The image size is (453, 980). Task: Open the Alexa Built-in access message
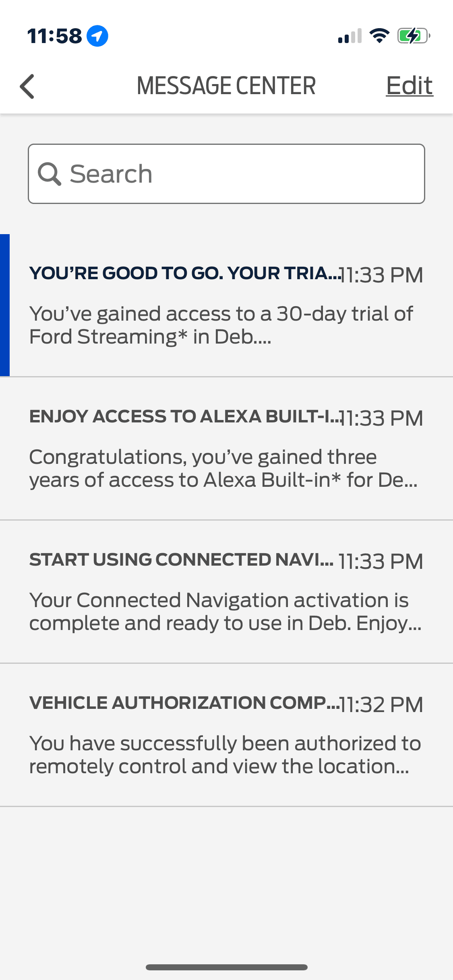(x=226, y=449)
